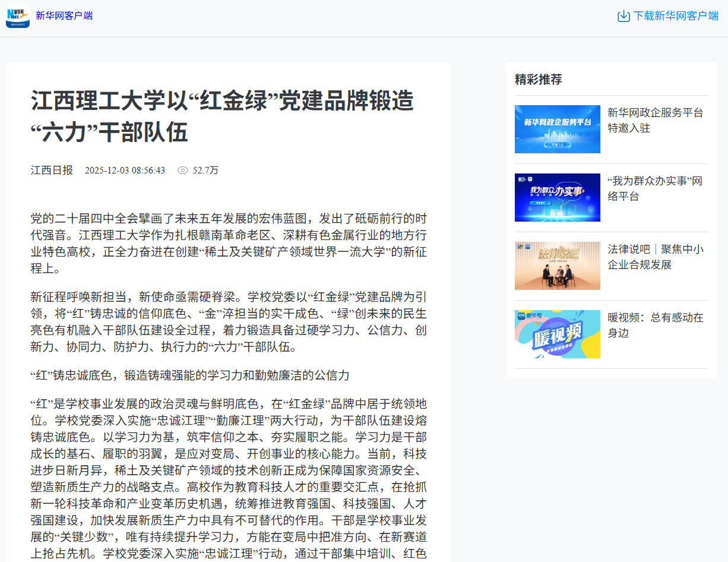Click the 江西日报 source label
This screenshot has width=728, height=562.
click(52, 171)
